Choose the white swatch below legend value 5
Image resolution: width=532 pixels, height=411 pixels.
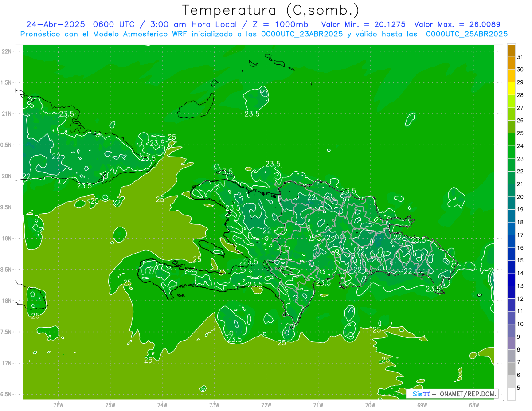[511, 394]
